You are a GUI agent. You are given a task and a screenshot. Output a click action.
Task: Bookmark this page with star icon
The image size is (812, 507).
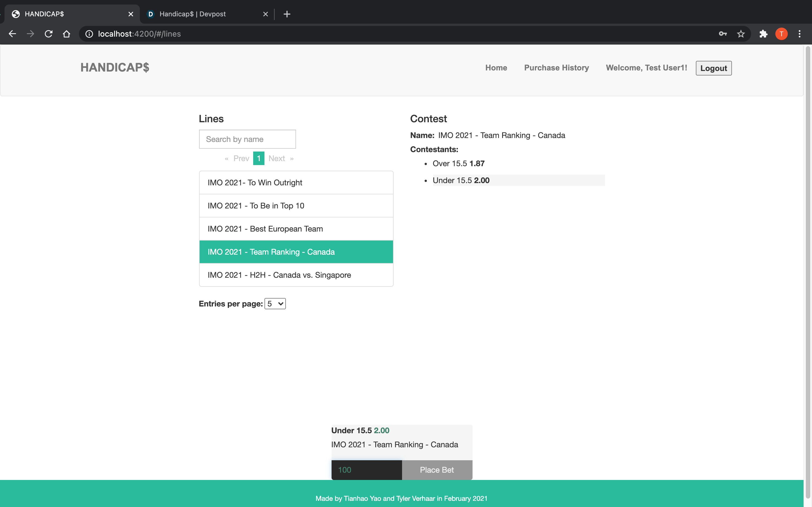coord(741,34)
